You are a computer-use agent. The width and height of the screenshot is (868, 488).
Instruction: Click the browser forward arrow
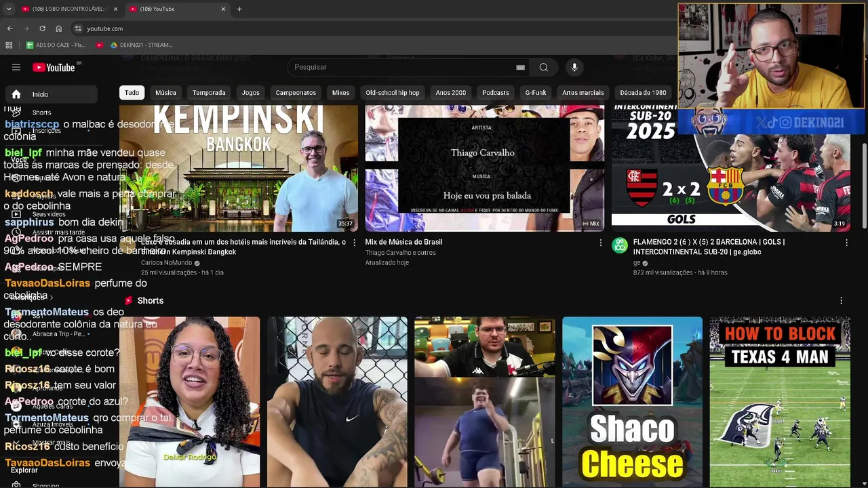coord(26,28)
